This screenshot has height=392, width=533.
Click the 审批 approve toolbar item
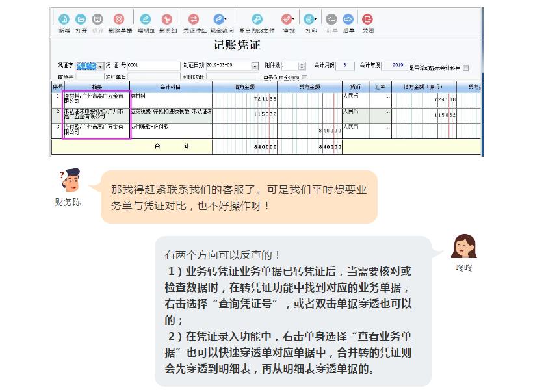click(x=287, y=20)
